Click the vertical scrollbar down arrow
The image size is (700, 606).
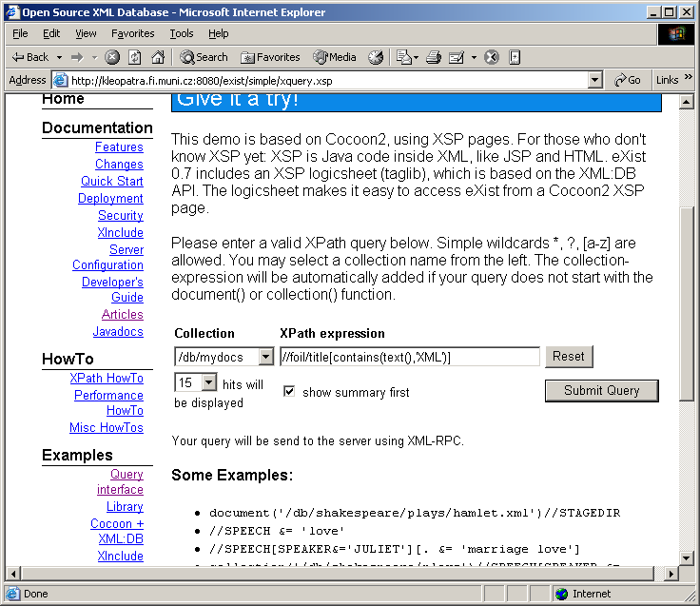(x=686, y=557)
